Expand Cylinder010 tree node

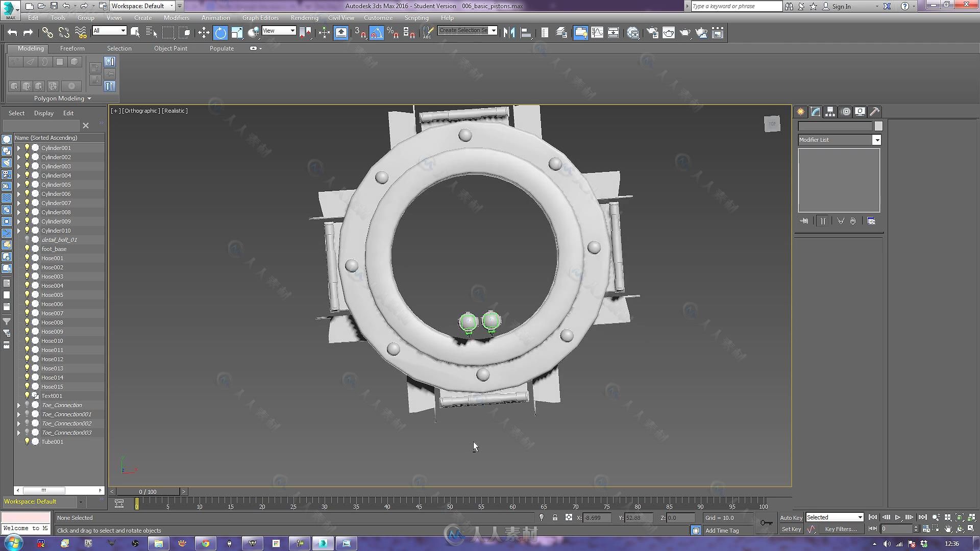(x=19, y=231)
